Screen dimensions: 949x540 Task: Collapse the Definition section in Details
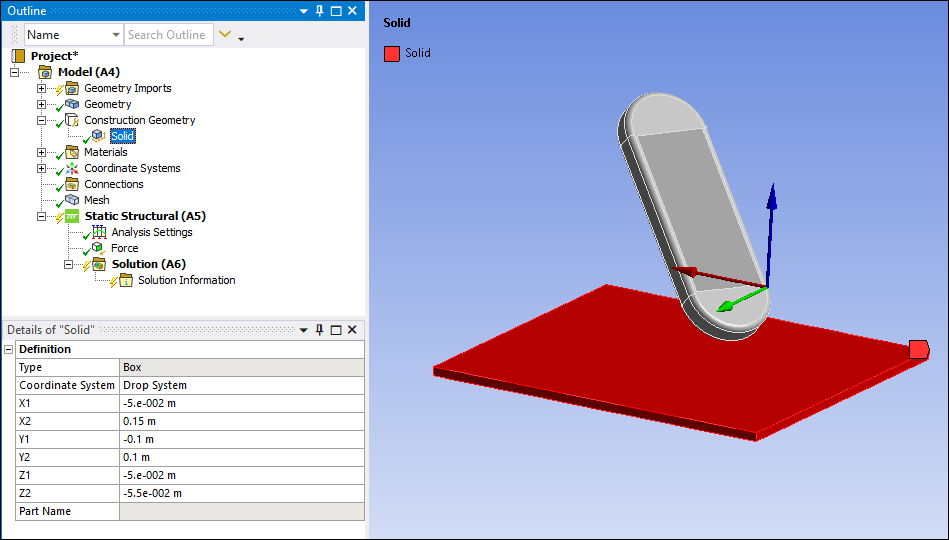pos(8,349)
